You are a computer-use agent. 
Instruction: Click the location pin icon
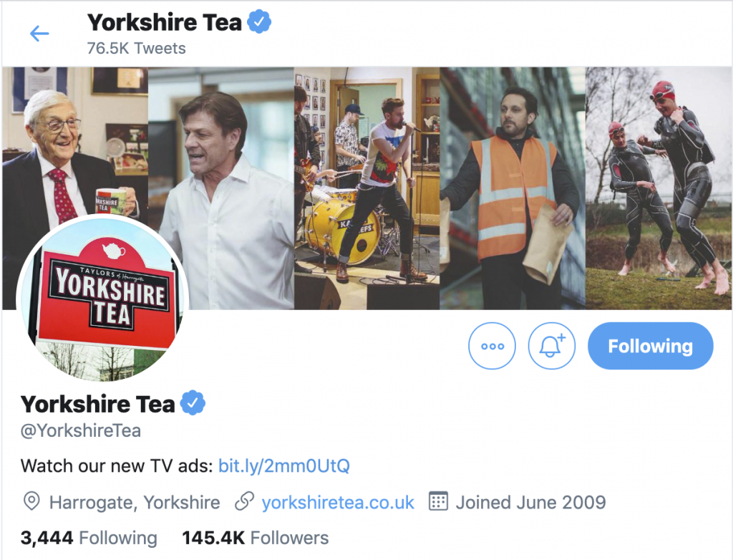coord(31,502)
